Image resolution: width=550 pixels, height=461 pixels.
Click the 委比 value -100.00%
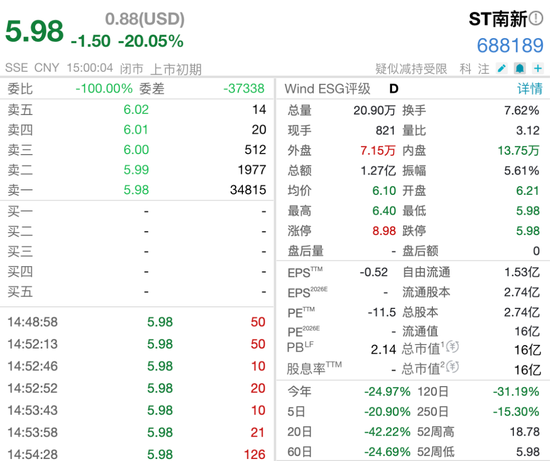104,88
